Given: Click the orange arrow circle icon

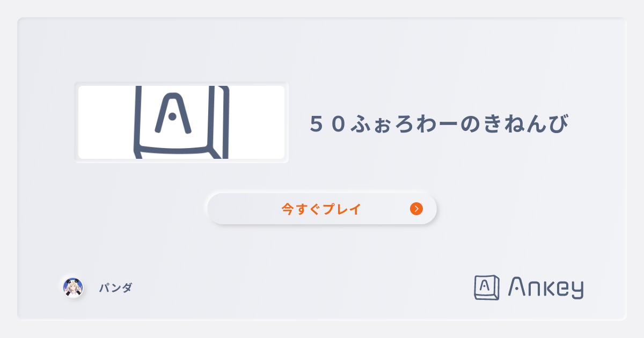Looking at the screenshot, I should (416, 209).
